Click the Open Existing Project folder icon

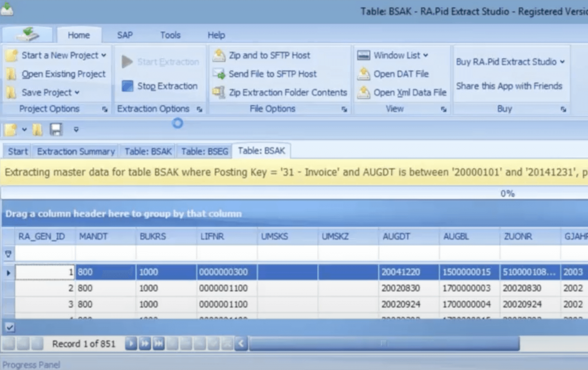point(11,74)
